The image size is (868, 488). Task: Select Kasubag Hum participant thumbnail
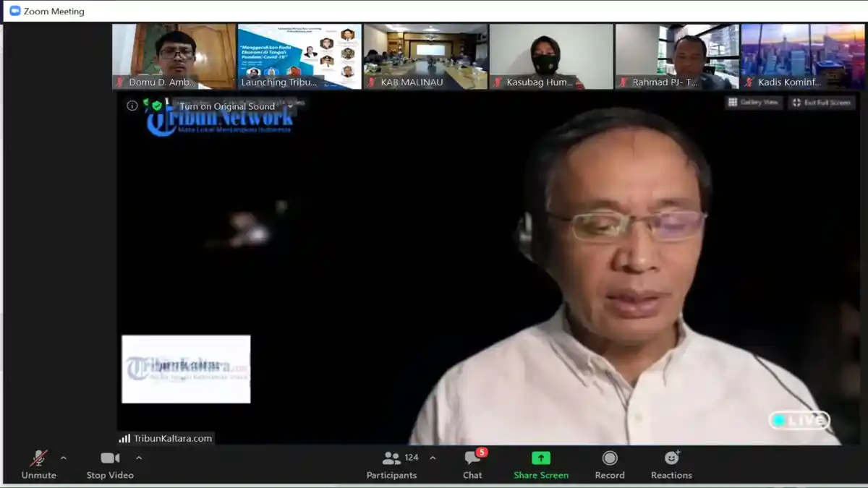(x=551, y=56)
